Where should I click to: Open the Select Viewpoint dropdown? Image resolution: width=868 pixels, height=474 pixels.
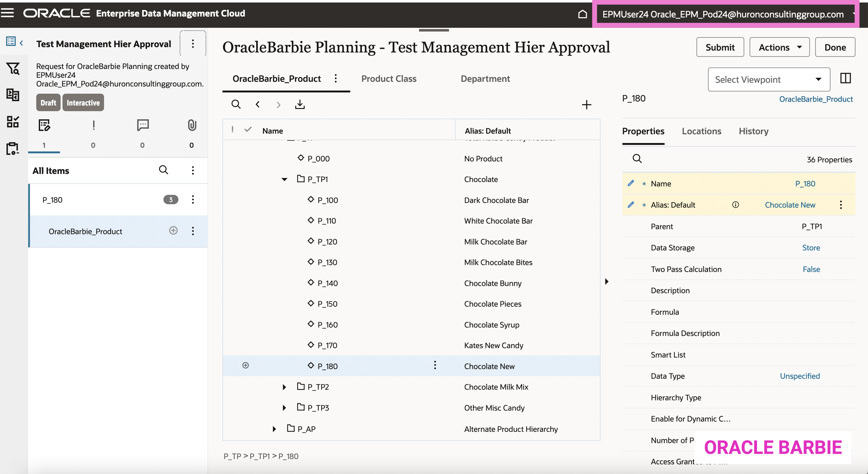click(x=769, y=79)
